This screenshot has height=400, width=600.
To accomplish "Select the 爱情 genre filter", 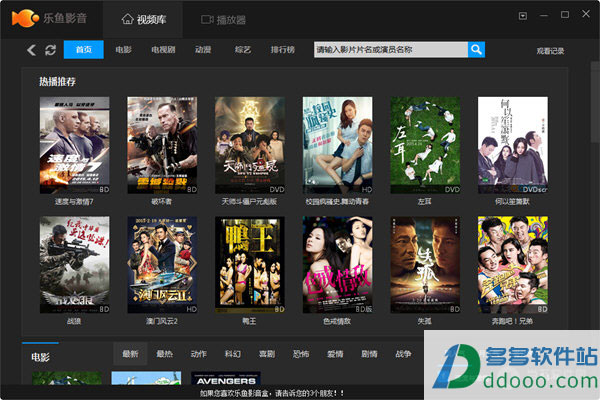I will coord(335,354).
